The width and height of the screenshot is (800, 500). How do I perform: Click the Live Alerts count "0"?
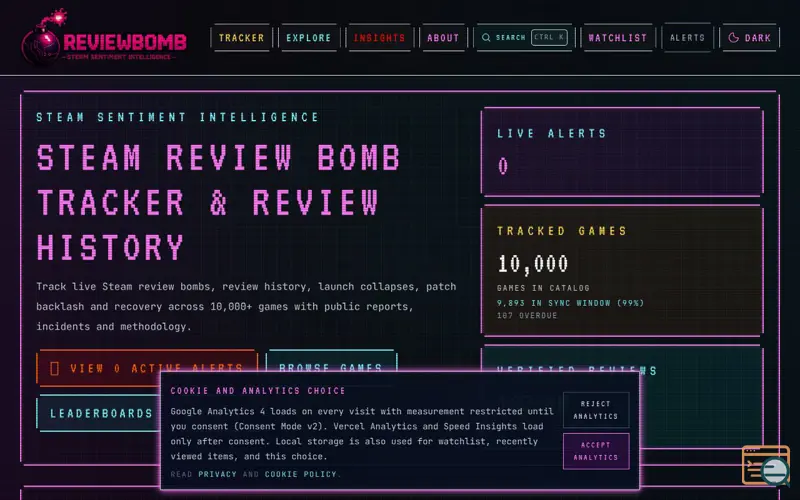coord(503,166)
